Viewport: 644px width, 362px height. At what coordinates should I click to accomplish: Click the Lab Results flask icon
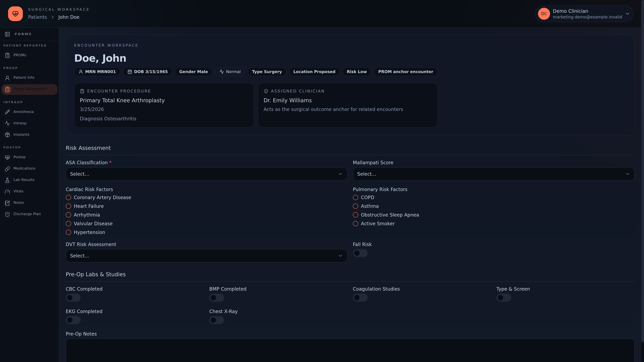pos(8,180)
